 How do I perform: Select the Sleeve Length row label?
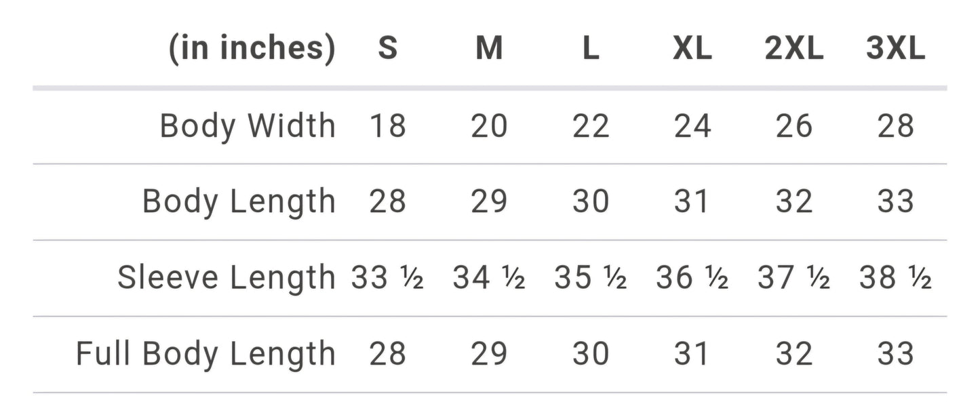pos(227,278)
